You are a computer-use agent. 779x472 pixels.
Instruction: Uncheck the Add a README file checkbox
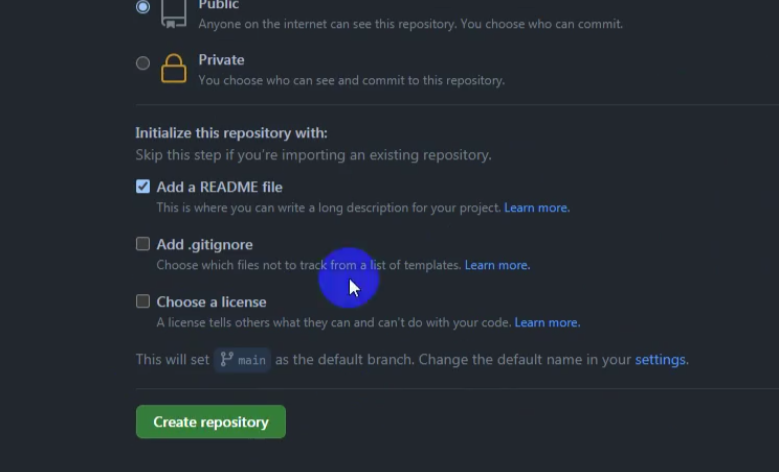143,186
